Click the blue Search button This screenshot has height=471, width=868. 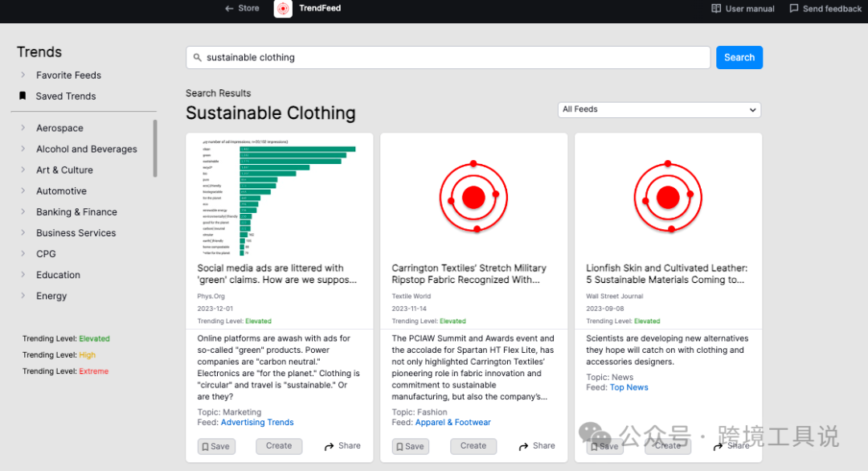[739, 58]
